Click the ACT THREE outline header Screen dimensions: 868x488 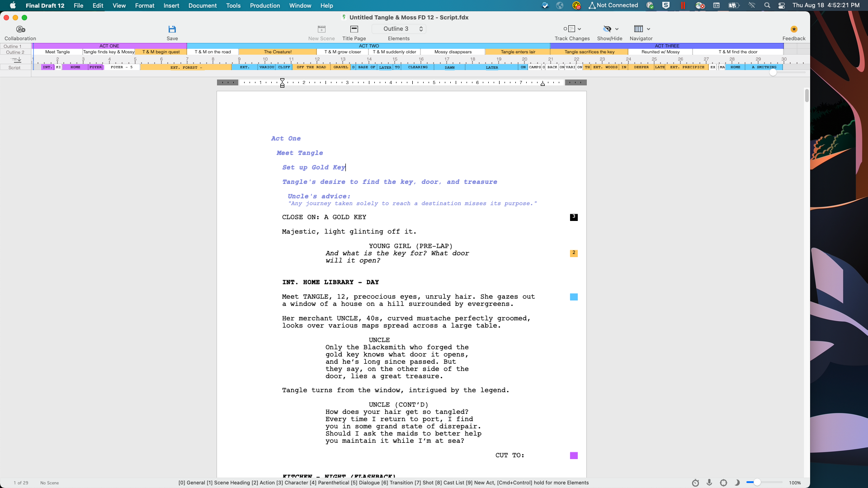pyautogui.click(x=667, y=46)
